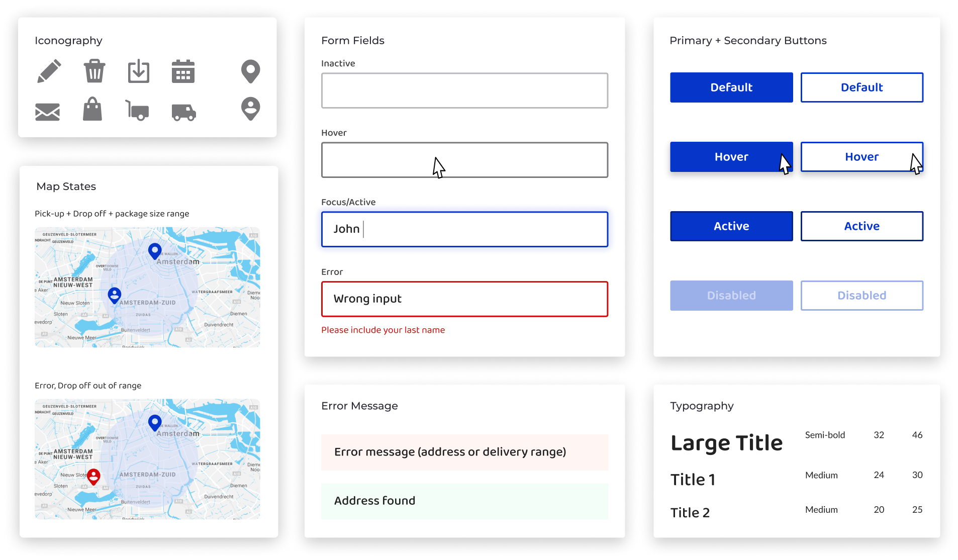The width and height of the screenshot is (958, 560).
Task: Click the person pin icon in Iconography
Action: (x=250, y=109)
